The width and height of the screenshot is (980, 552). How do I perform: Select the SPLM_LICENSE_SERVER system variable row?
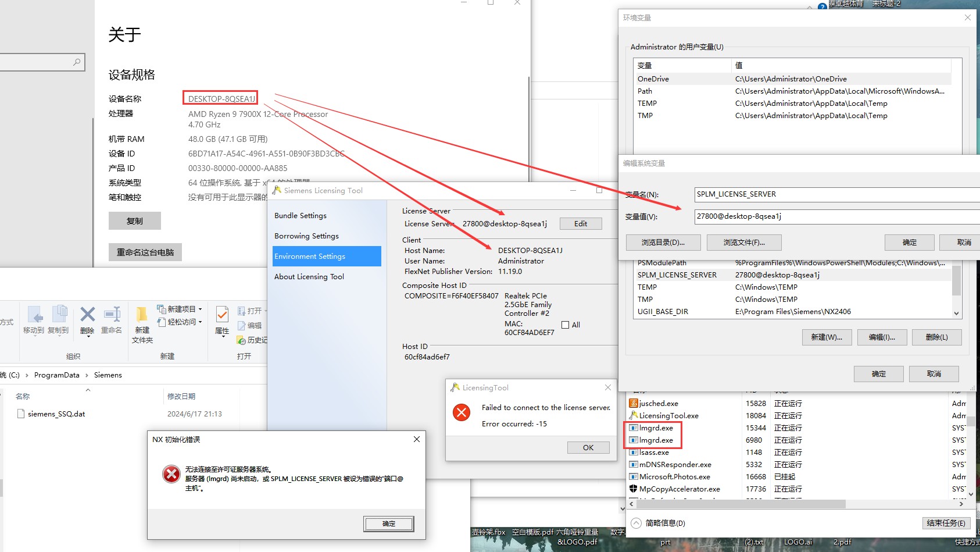(x=793, y=275)
